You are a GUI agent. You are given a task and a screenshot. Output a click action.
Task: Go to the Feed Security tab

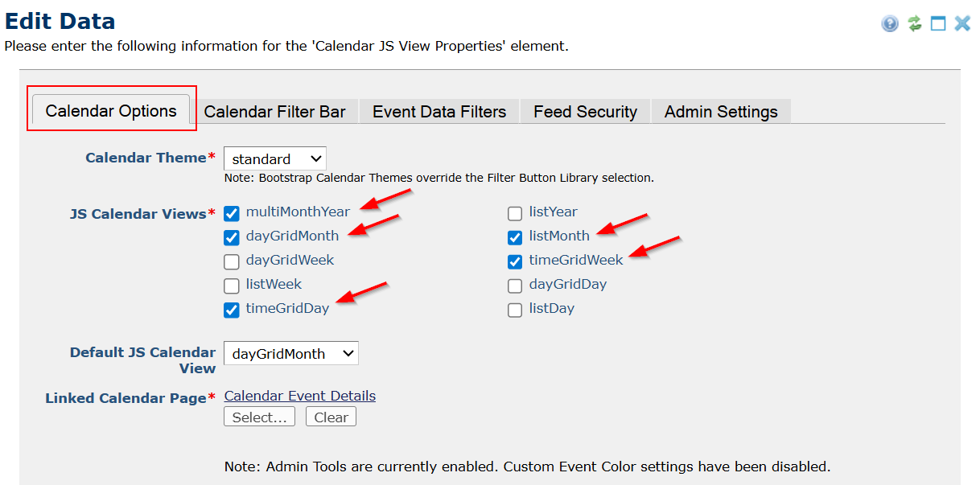coord(585,112)
